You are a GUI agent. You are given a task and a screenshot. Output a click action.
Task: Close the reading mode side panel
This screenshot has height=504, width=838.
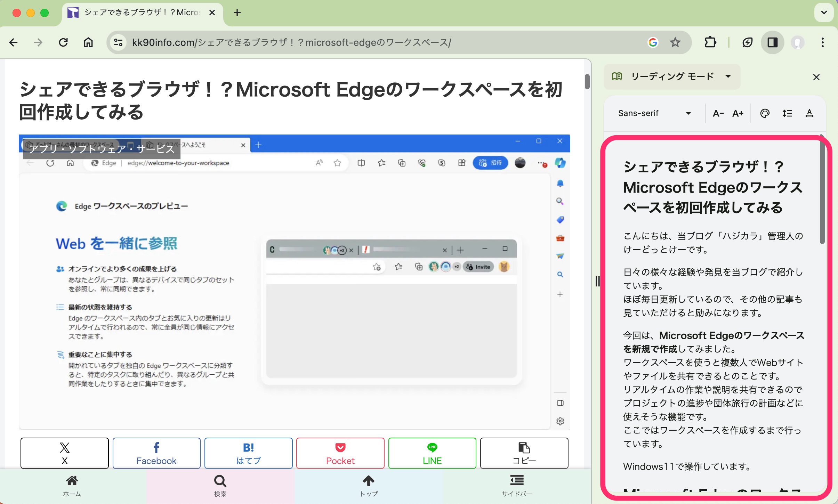click(x=816, y=77)
